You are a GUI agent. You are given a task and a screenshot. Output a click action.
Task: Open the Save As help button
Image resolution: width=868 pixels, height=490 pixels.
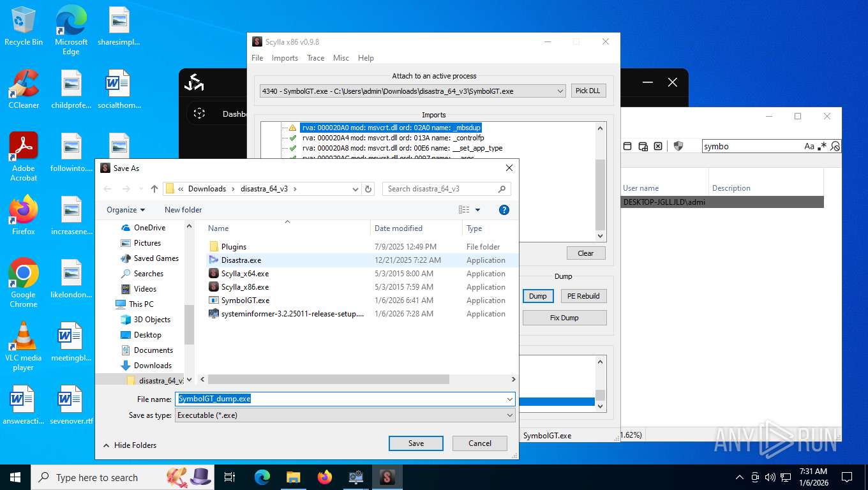click(x=504, y=210)
